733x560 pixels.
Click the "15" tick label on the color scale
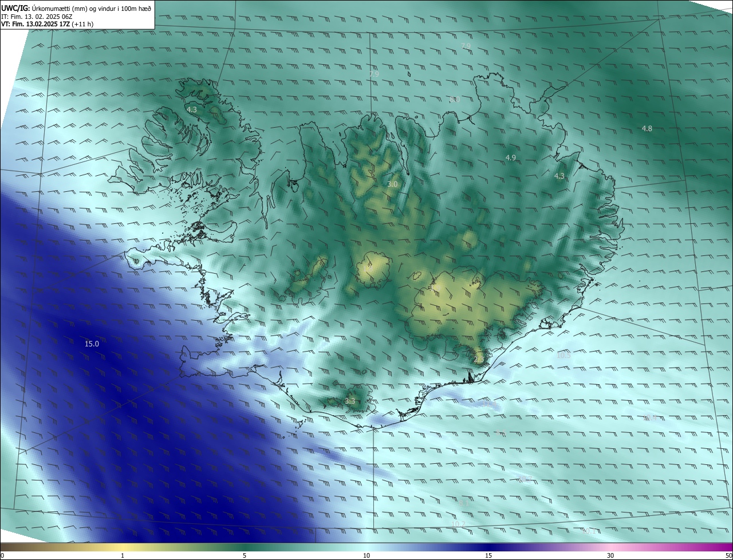coord(488,555)
